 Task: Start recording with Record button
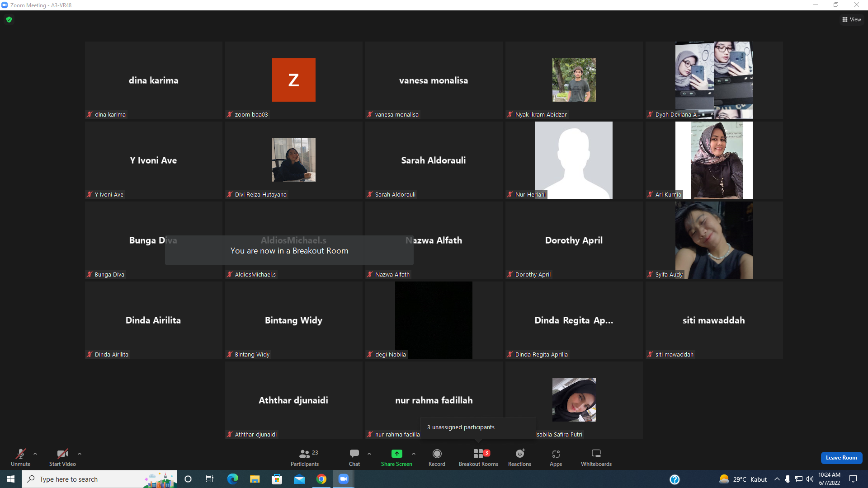437,457
